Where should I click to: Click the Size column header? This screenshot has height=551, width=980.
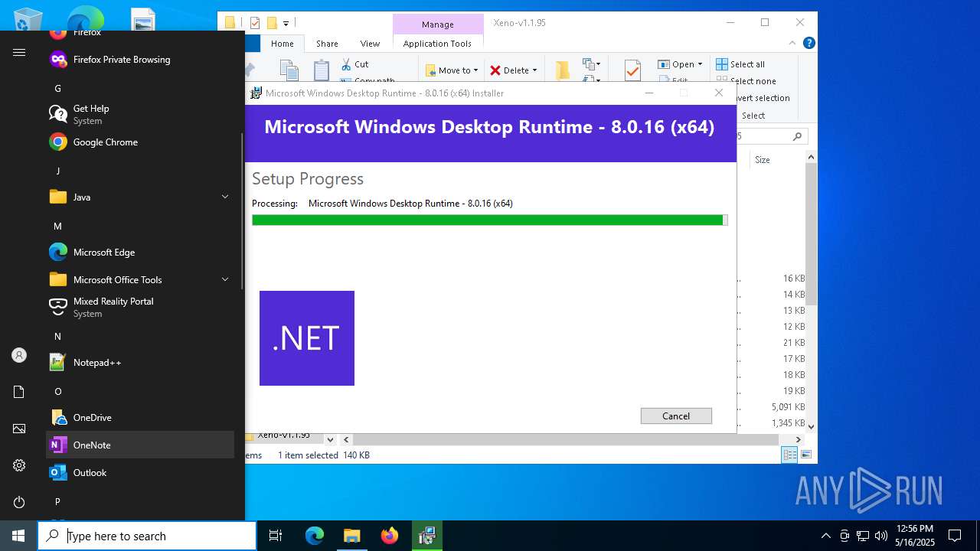763,160
